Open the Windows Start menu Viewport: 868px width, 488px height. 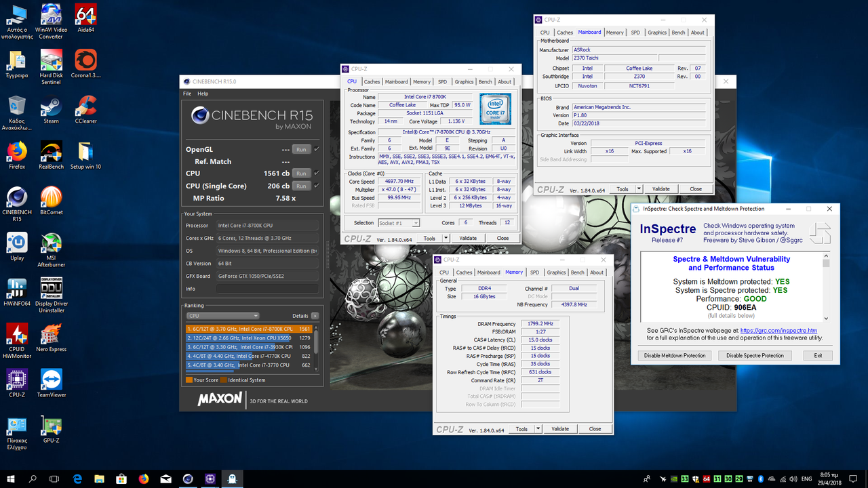click(x=11, y=479)
